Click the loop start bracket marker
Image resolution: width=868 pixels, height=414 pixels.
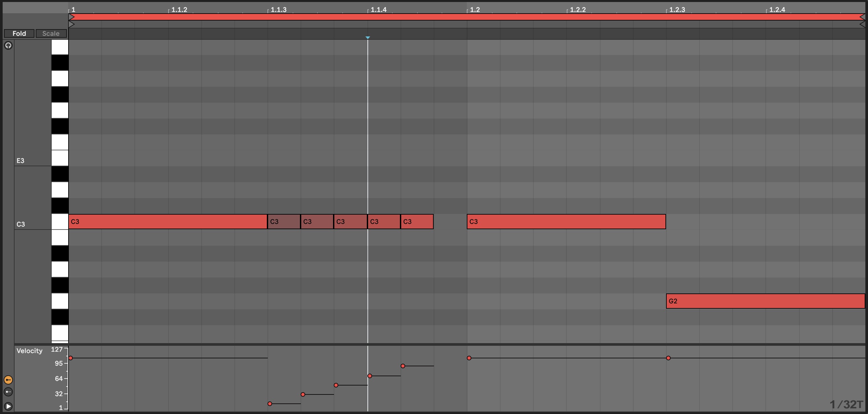click(72, 17)
